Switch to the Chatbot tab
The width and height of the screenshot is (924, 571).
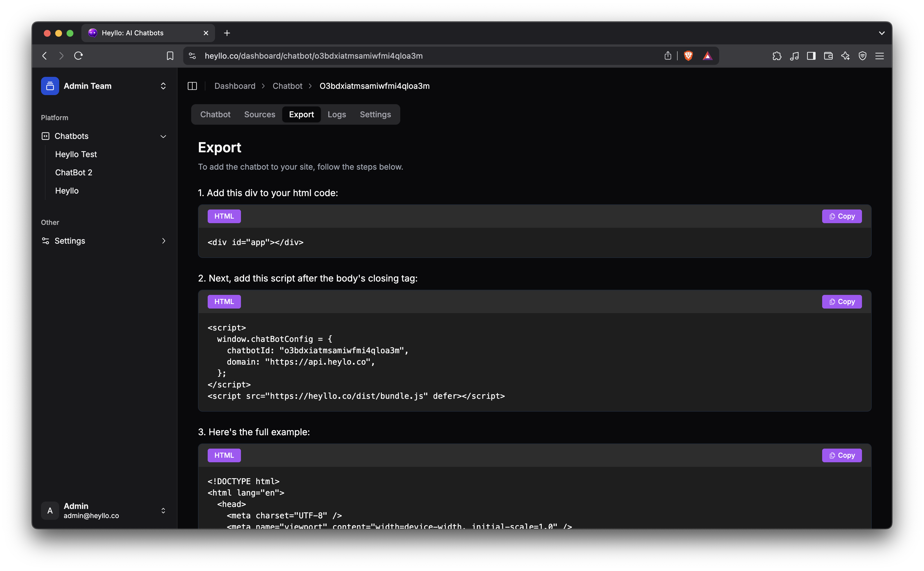[x=215, y=114]
